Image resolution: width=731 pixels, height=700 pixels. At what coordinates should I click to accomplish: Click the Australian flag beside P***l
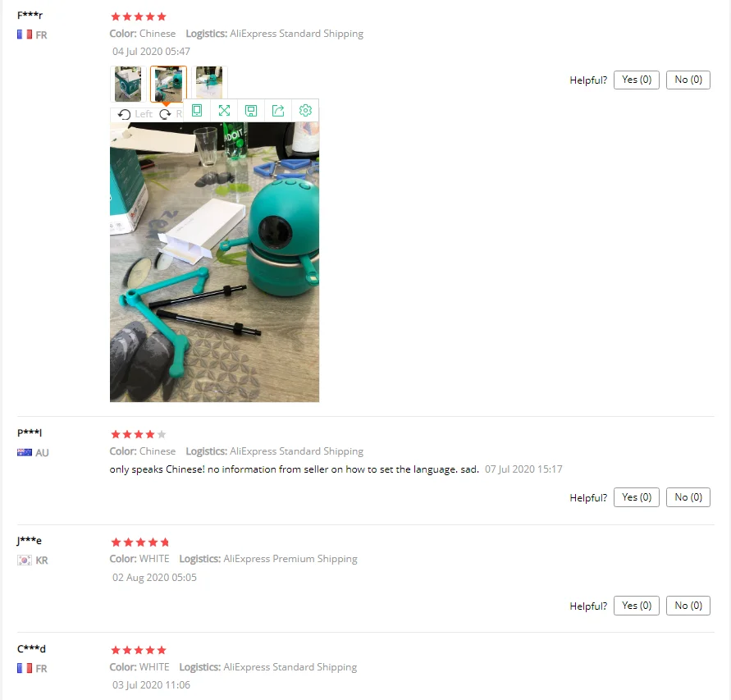point(25,452)
